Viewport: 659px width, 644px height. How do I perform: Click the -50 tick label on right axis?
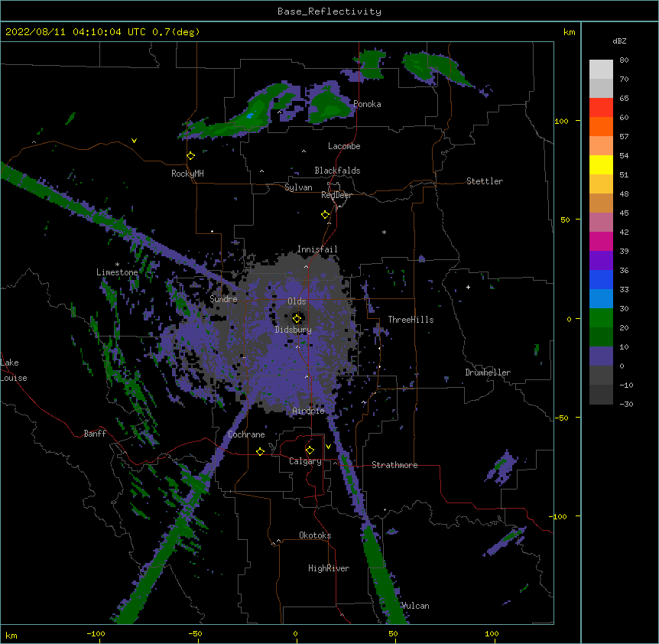click(561, 418)
